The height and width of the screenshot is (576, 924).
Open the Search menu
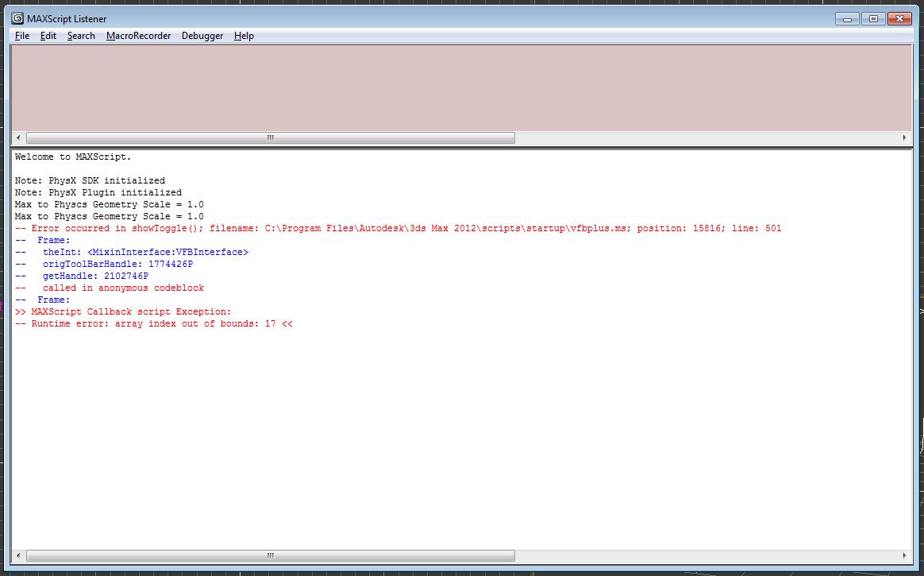[81, 36]
